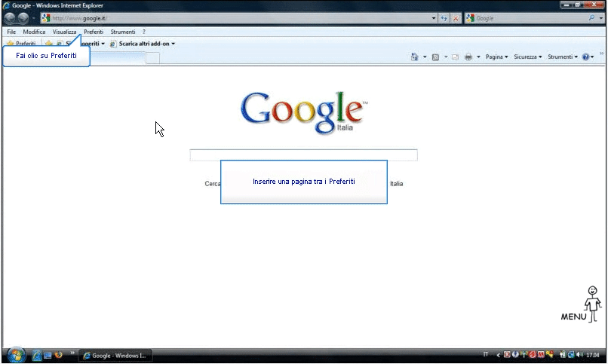
Task: Show hidden tray icons with the arrow
Action: (499, 355)
